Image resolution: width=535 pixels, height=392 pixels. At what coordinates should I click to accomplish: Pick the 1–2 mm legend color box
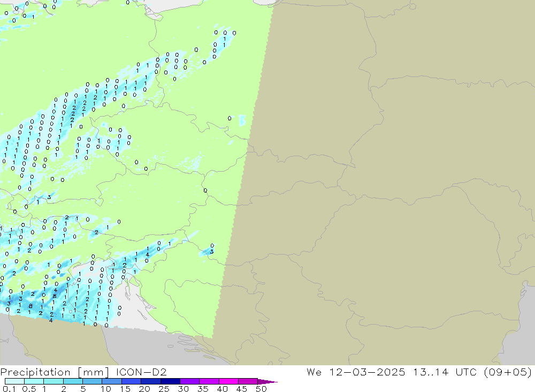pyautogui.click(x=53, y=381)
